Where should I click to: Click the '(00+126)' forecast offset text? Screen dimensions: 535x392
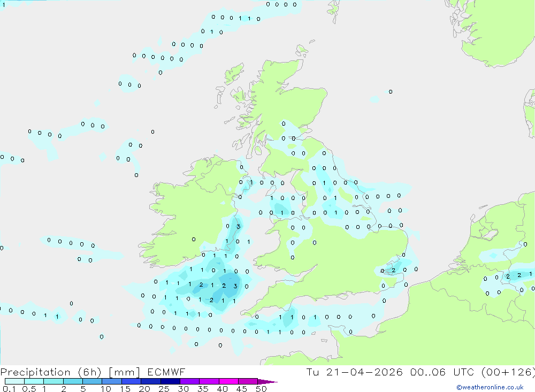click(508, 372)
